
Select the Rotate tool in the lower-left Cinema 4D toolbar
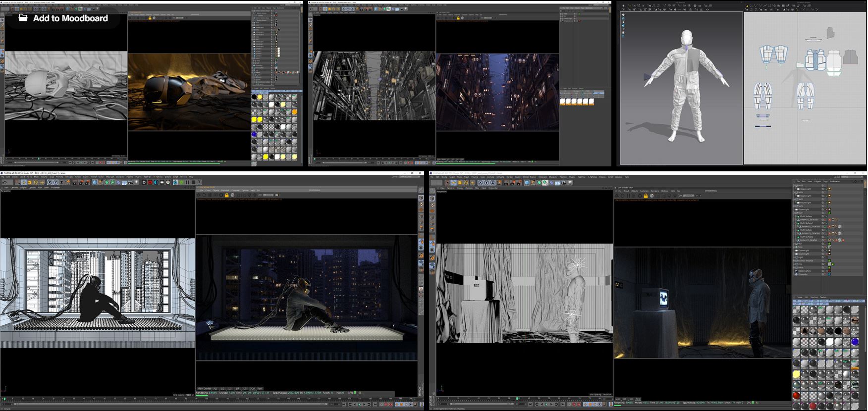[36, 182]
